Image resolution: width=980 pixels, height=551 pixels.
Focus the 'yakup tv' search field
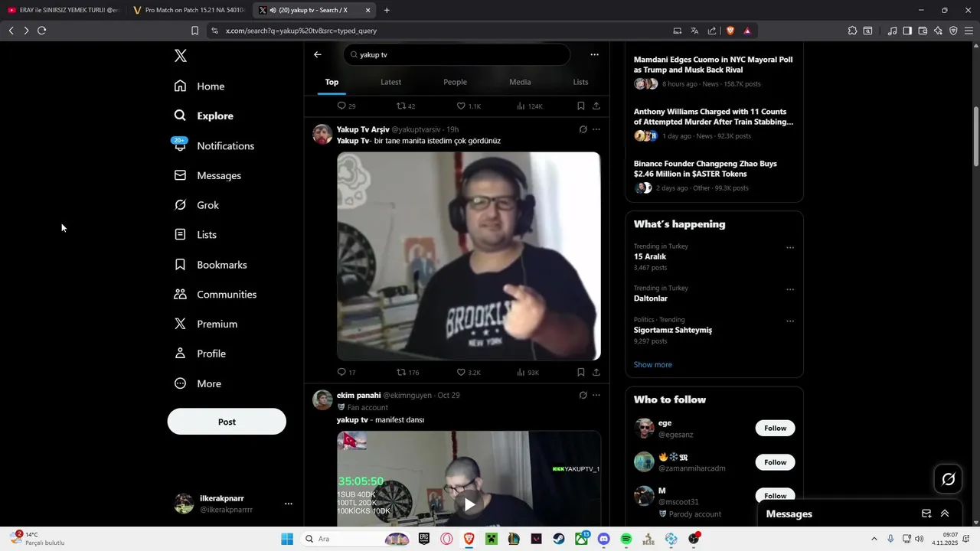[457, 55]
